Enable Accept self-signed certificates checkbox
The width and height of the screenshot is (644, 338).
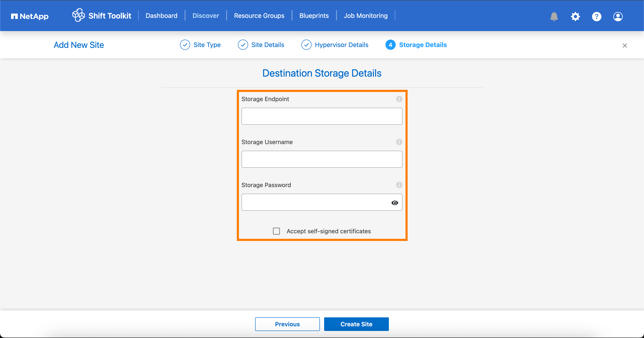point(276,231)
